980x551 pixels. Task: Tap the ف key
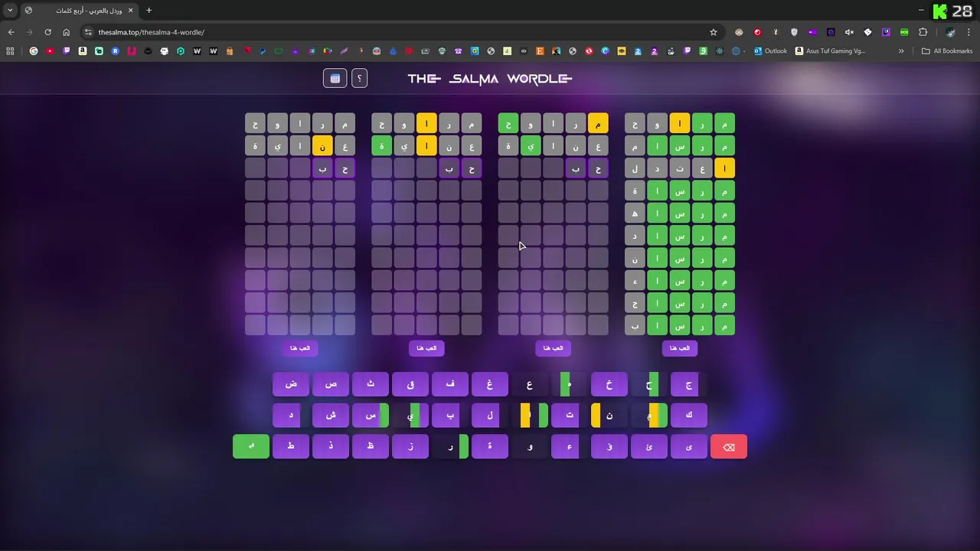point(450,384)
